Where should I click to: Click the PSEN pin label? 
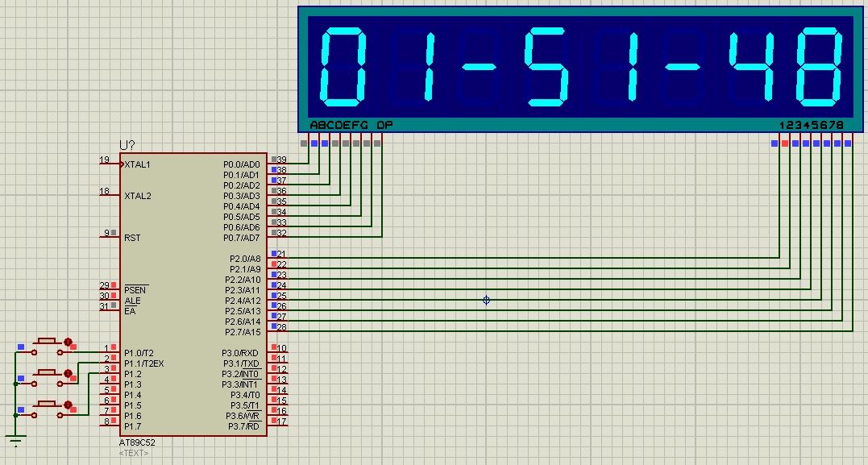tap(135, 290)
